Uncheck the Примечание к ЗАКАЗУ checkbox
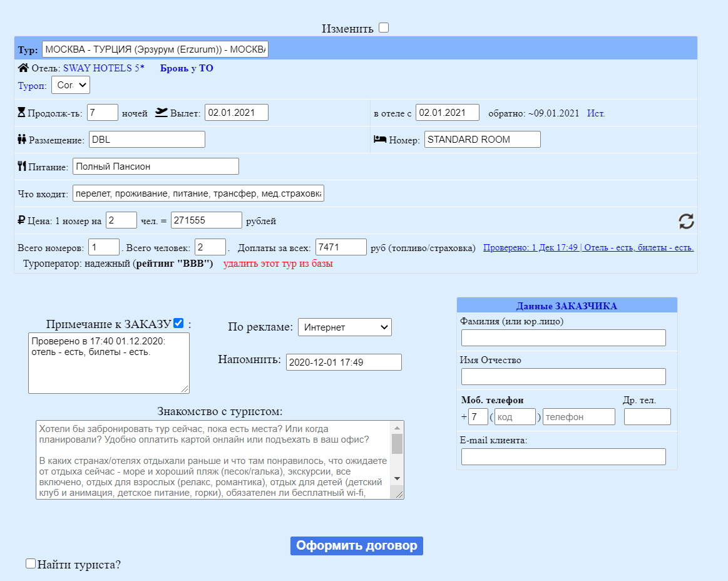 coord(178,323)
